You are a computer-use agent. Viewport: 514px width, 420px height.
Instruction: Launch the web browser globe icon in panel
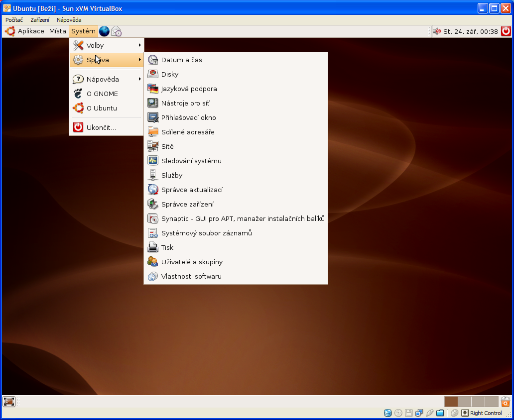click(x=104, y=31)
